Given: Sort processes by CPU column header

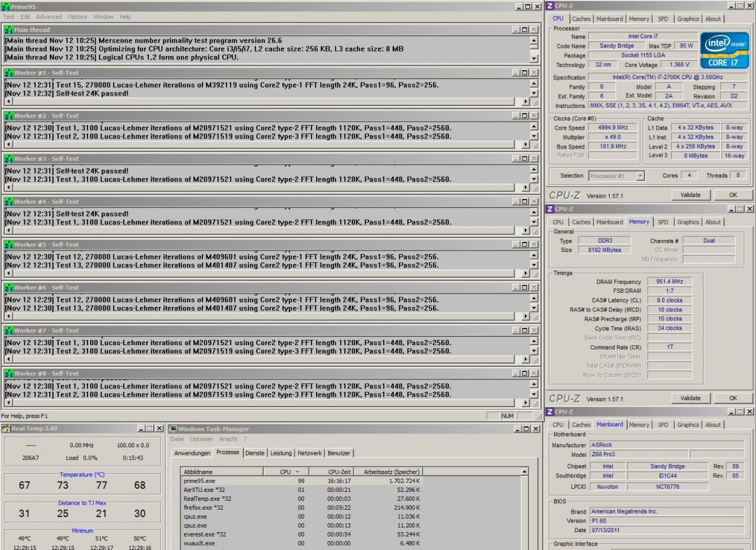Looking at the screenshot, I should click(x=286, y=472).
